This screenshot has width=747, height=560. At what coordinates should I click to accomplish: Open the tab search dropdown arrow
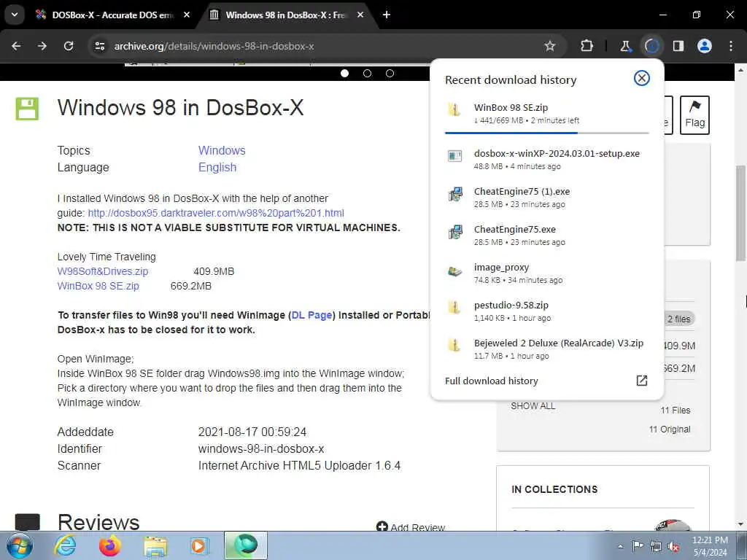[15, 15]
